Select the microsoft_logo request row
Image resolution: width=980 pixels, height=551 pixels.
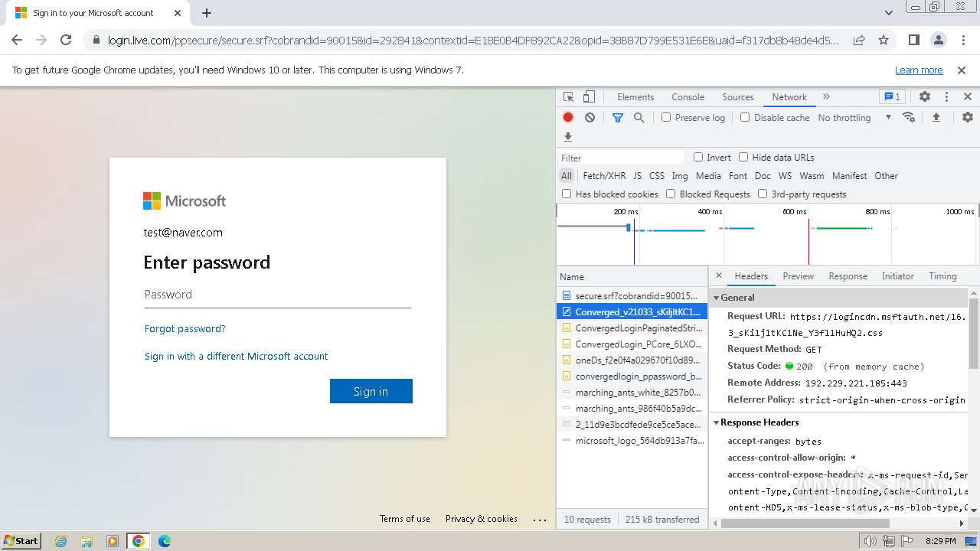tap(632, 441)
